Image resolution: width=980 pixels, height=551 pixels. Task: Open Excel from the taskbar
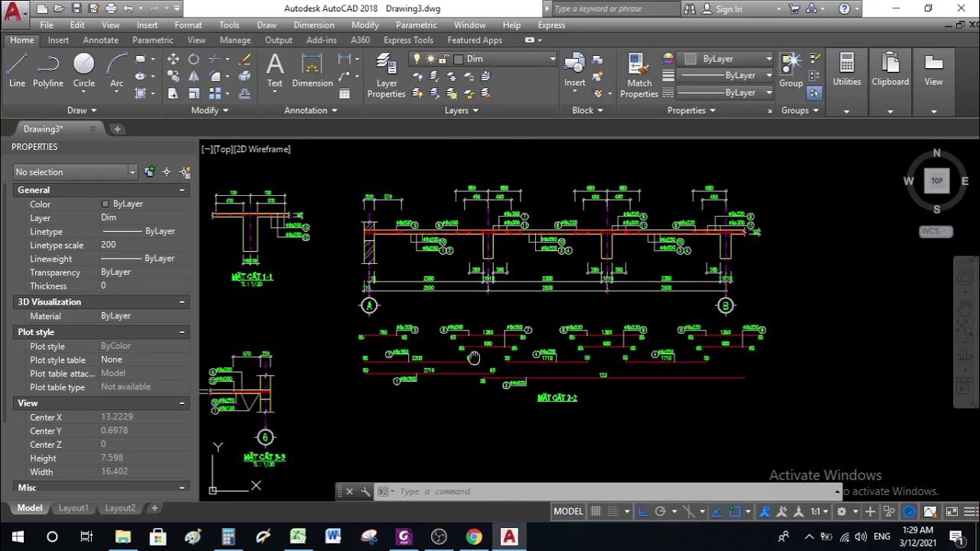click(298, 536)
